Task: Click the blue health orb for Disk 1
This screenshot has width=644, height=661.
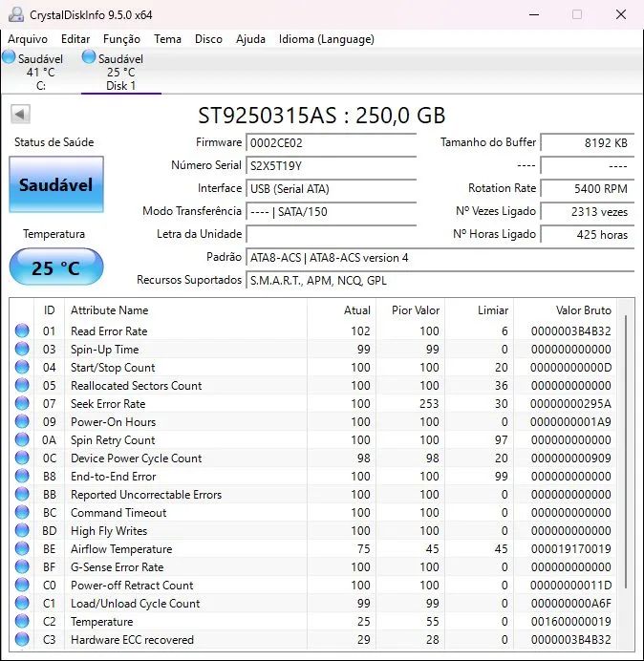Action: (x=89, y=57)
